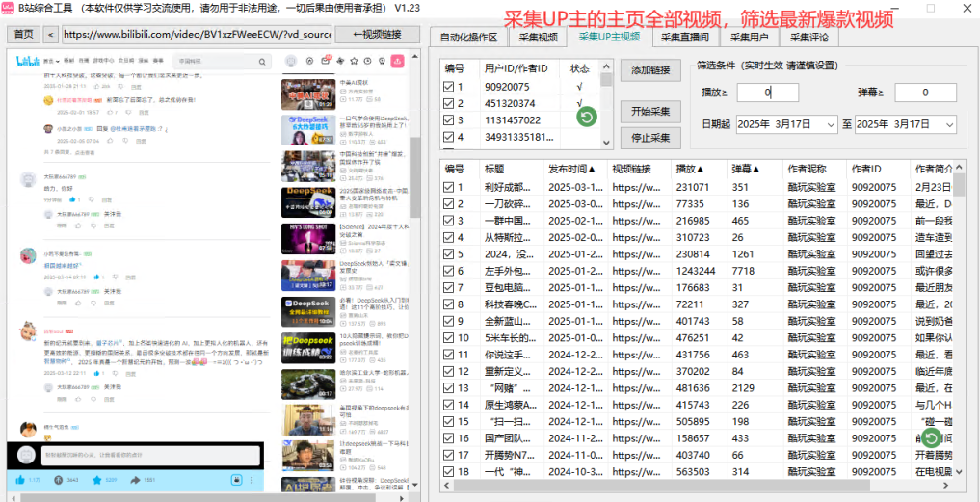This screenshot has height=502, width=980.
Task: Click the 首页 button left of URL bar
Action: coord(24,35)
